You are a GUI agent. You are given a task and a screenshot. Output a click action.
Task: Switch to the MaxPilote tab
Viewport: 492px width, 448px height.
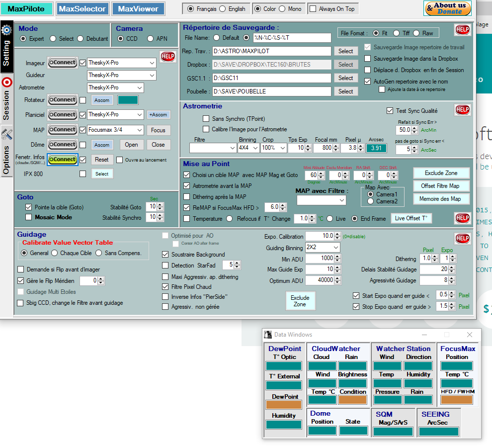point(26,9)
